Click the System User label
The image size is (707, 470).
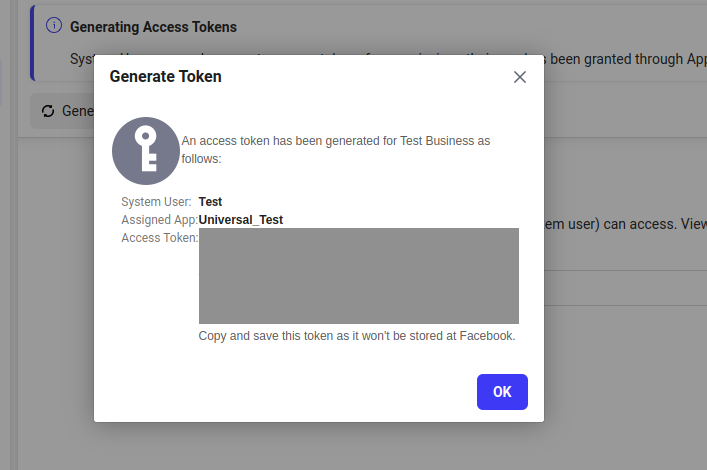click(156, 202)
